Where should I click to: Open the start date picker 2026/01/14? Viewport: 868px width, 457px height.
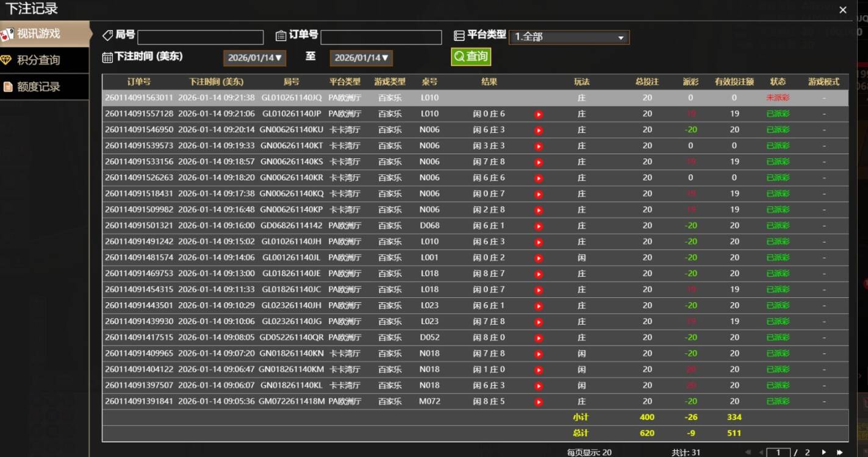pyautogui.click(x=254, y=58)
